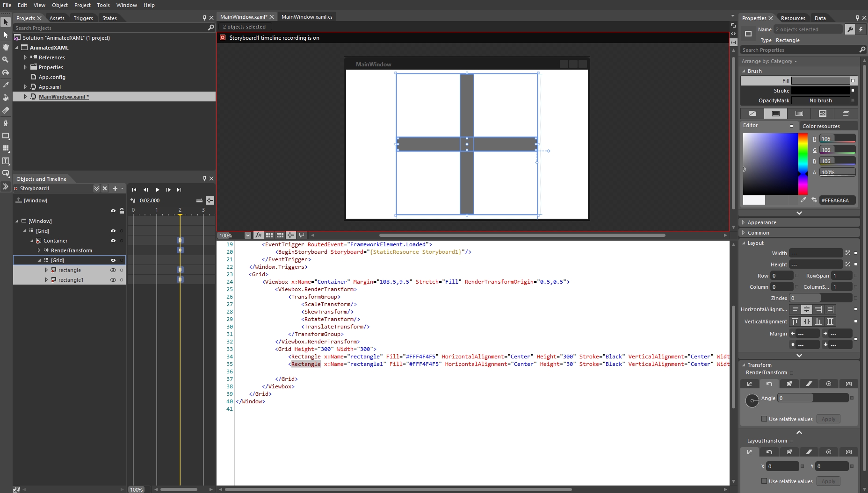
Task: Open the Arrange by Category dropdown
Action: (x=769, y=61)
